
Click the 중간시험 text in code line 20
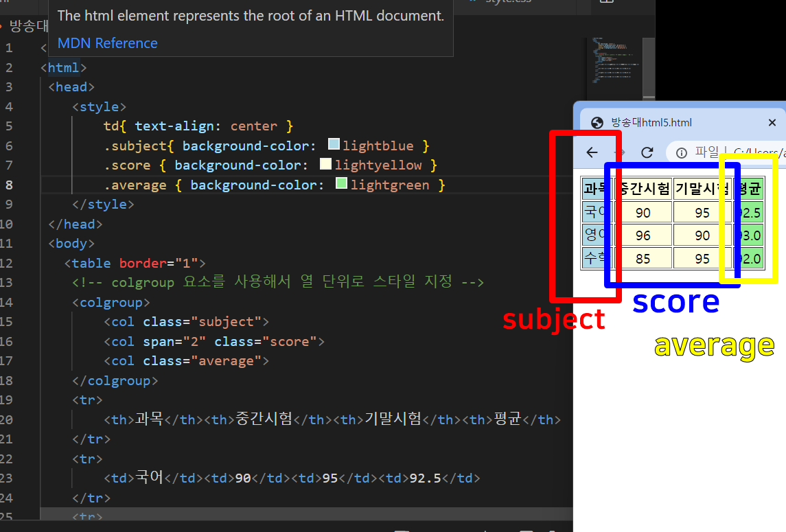click(x=264, y=419)
